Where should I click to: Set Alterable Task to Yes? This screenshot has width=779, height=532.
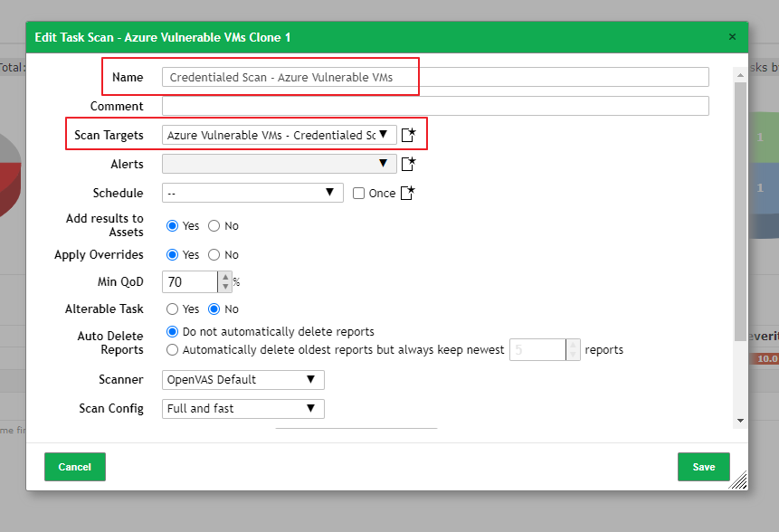click(x=173, y=309)
